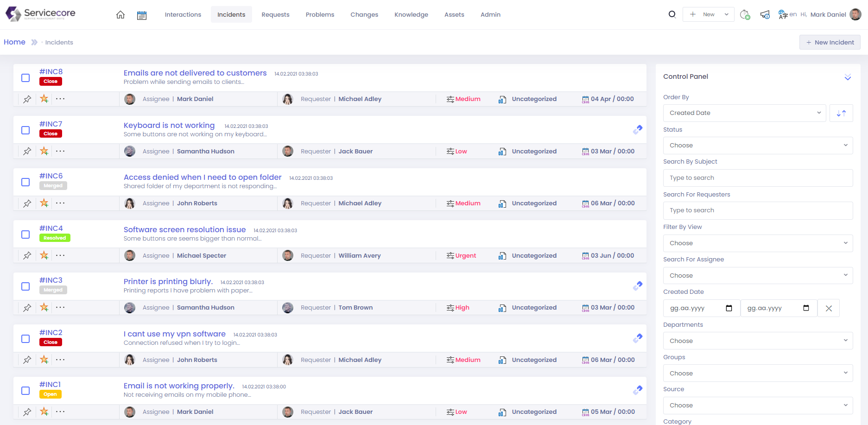Open the Knowledge menu item
The height and width of the screenshot is (425, 868).
tap(411, 15)
